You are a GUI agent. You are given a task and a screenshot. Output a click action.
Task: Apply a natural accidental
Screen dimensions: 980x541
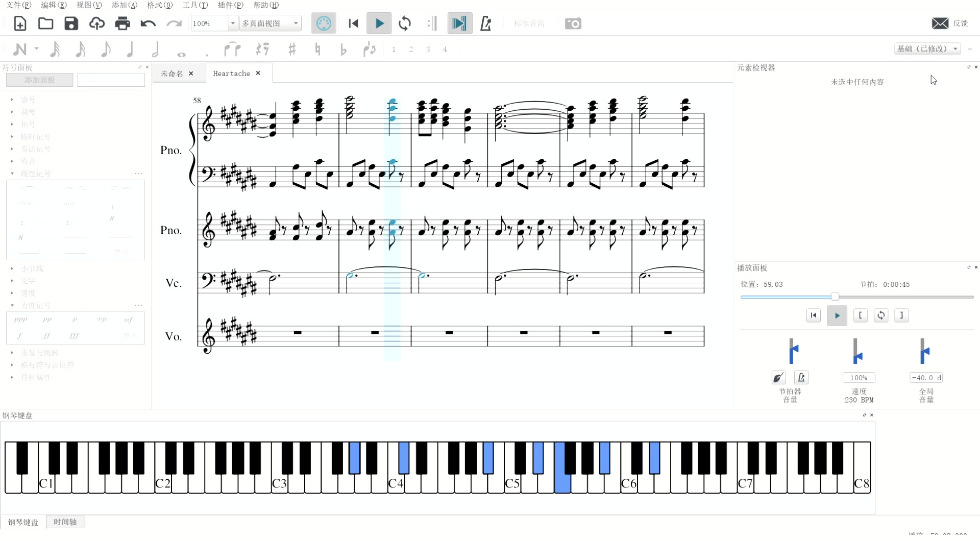tap(317, 50)
